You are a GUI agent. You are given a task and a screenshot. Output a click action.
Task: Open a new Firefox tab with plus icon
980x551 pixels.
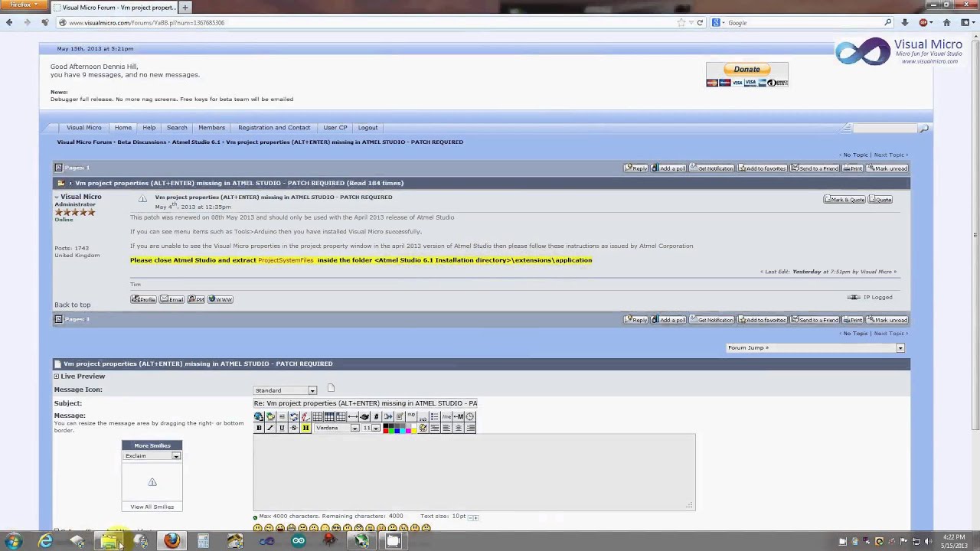185,7
